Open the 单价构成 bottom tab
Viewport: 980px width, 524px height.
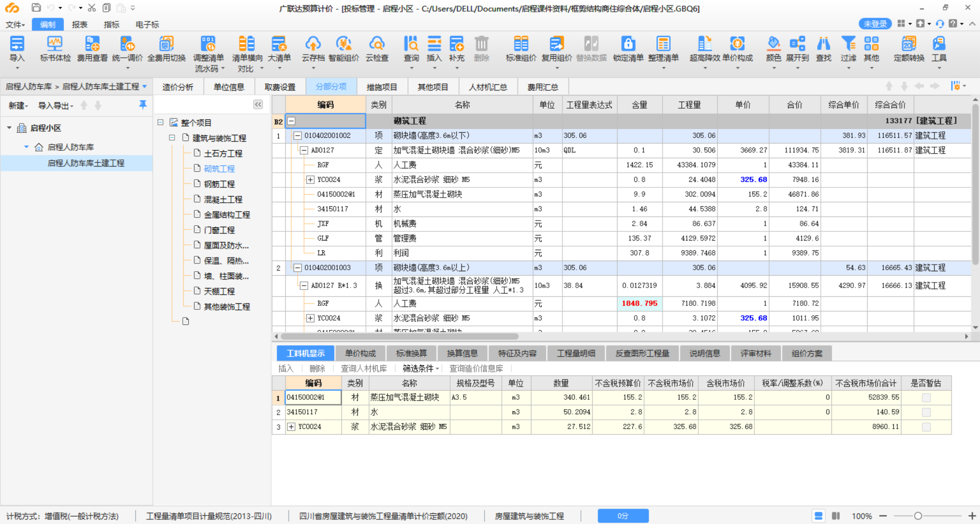pos(360,353)
